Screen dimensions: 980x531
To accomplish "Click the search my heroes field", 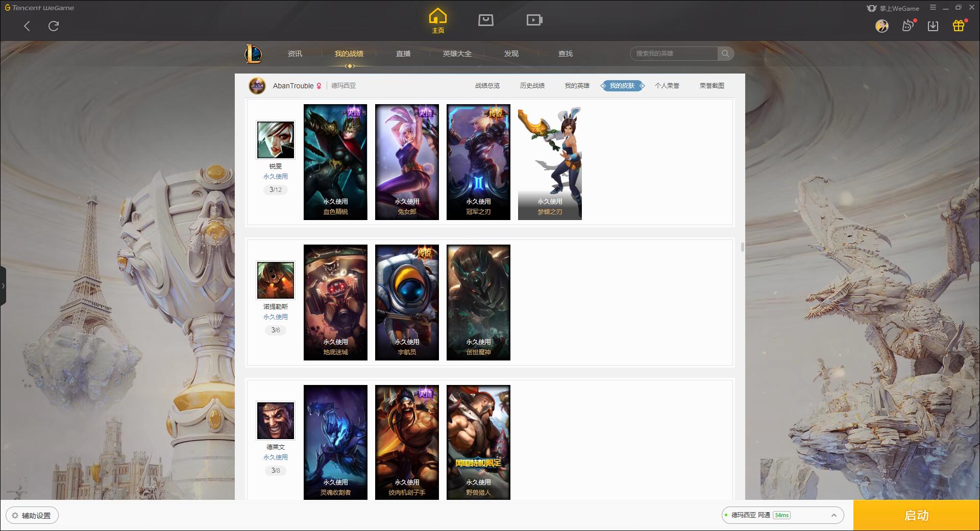I will (x=674, y=54).
